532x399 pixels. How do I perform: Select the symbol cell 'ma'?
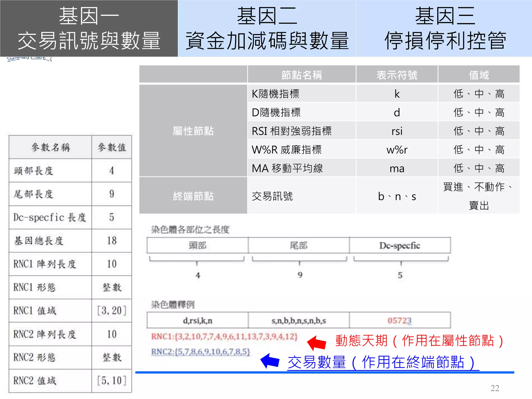pyautogui.click(x=397, y=168)
